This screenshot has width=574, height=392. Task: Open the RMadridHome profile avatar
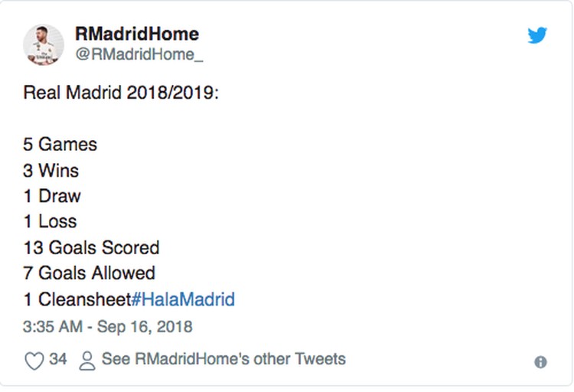pos(44,44)
